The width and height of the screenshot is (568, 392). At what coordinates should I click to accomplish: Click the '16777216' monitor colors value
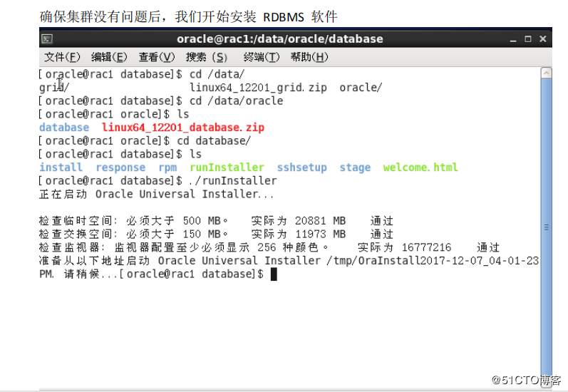426,247
